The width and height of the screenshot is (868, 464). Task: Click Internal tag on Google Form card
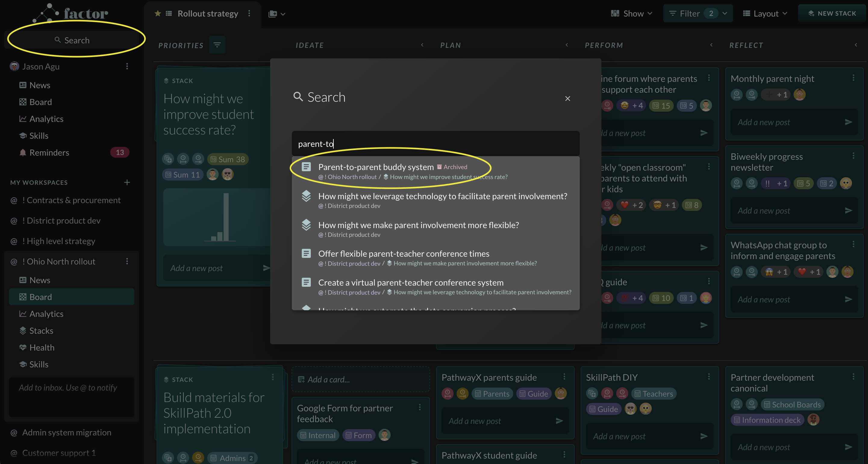tap(318, 435)
